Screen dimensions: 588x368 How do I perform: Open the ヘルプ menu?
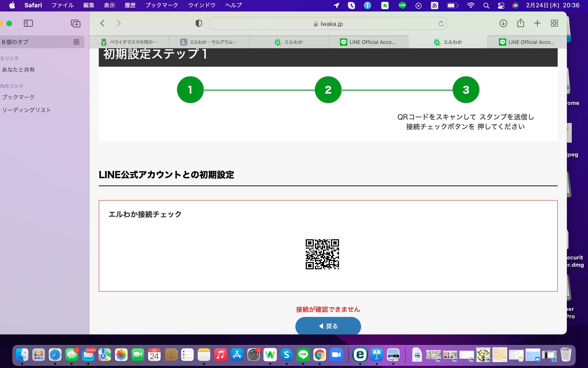point(233,5)
